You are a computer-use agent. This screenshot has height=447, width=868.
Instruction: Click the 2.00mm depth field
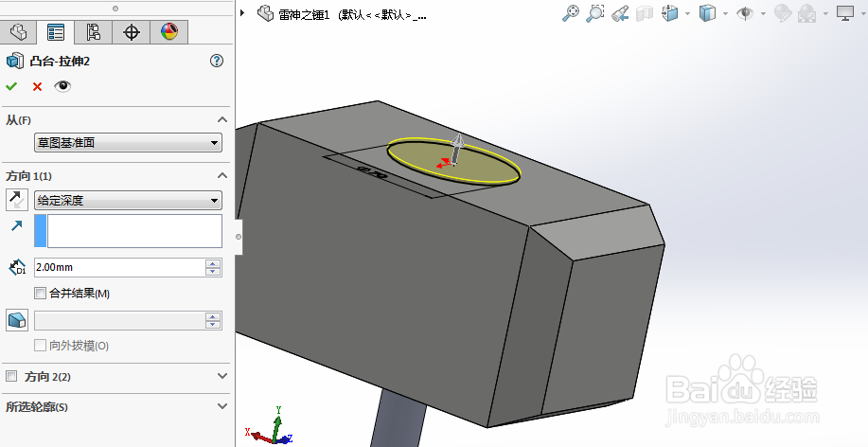click(x=119, y=267)
